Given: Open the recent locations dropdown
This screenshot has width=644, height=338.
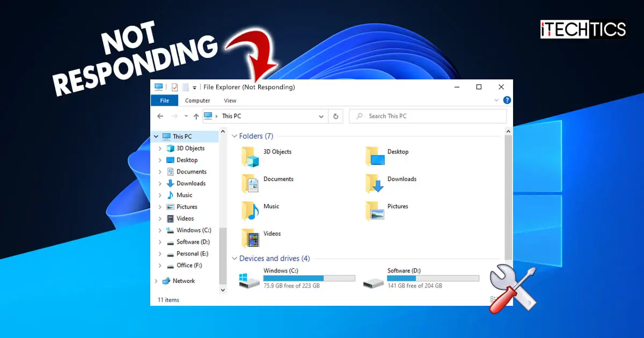Looking at the screenshot, I should [x=186, y=116].
